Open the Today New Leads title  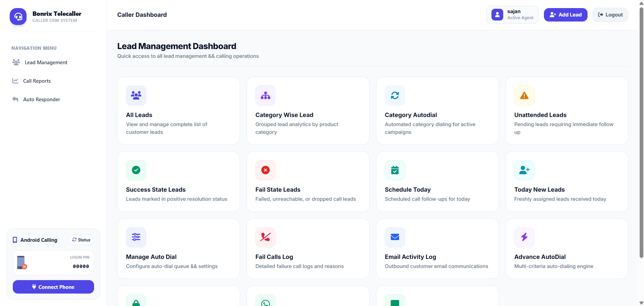click(x=540, y=190)
